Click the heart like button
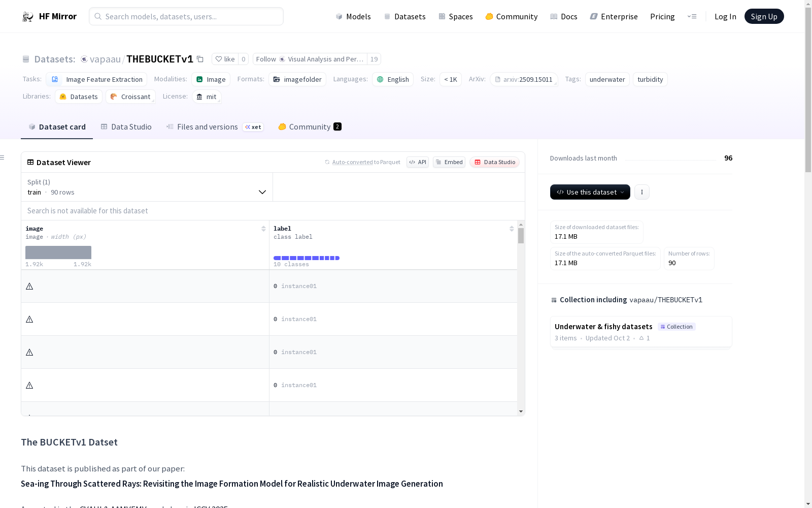This screenshot has height=508, width=812. pos(225,59)
